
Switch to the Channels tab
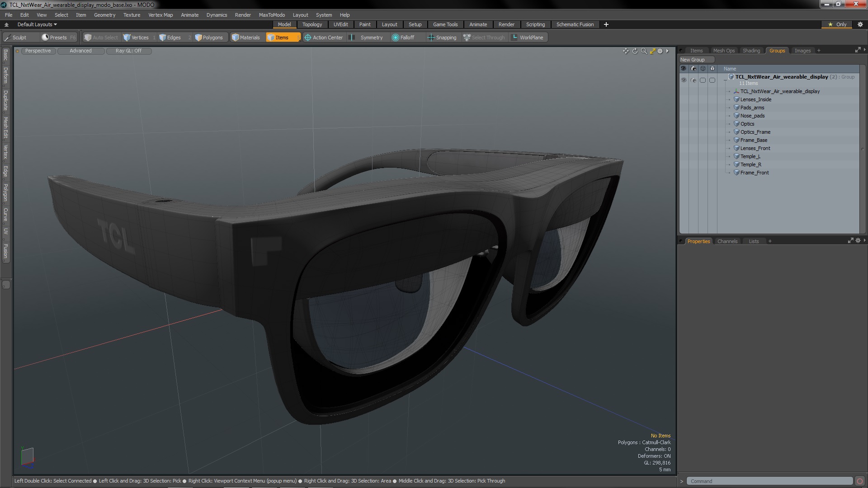[x=727, y=241]
